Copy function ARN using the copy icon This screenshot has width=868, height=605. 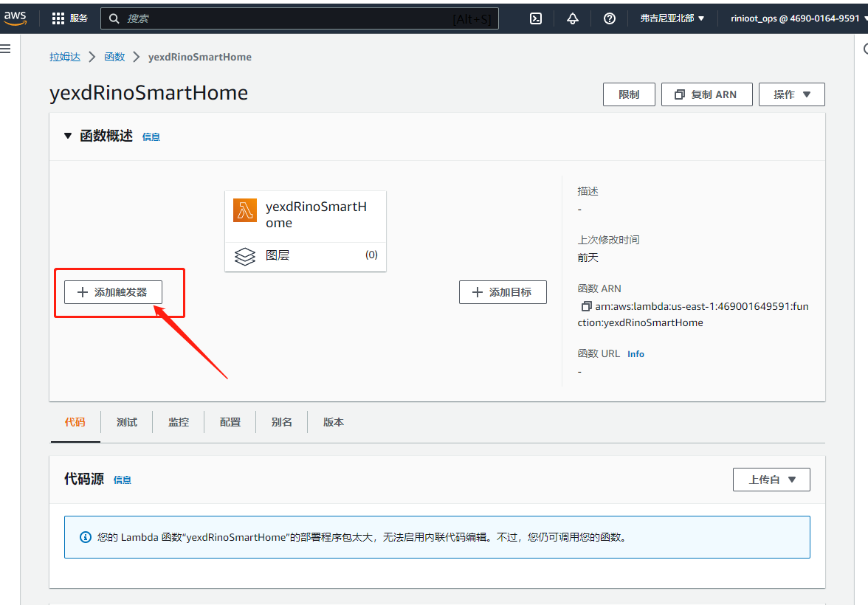586,306
